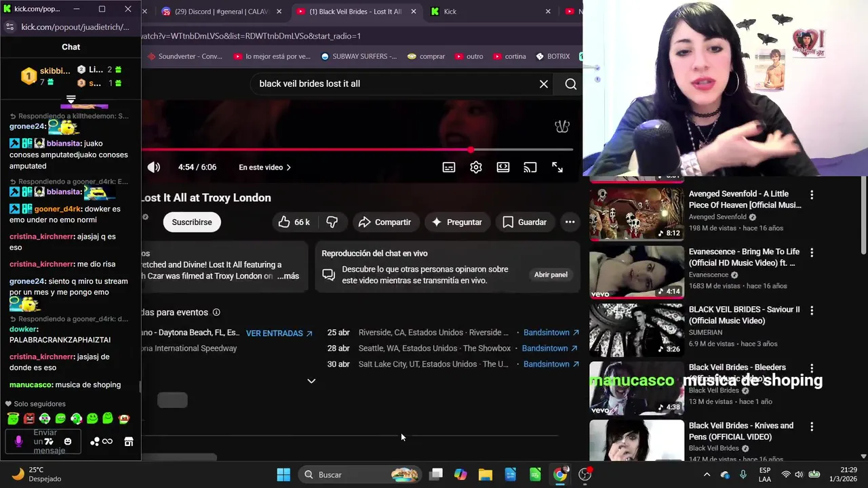Open the 'outro' bookmark
Viewport: 868px width, 488px height.
[x=469, y=56]
